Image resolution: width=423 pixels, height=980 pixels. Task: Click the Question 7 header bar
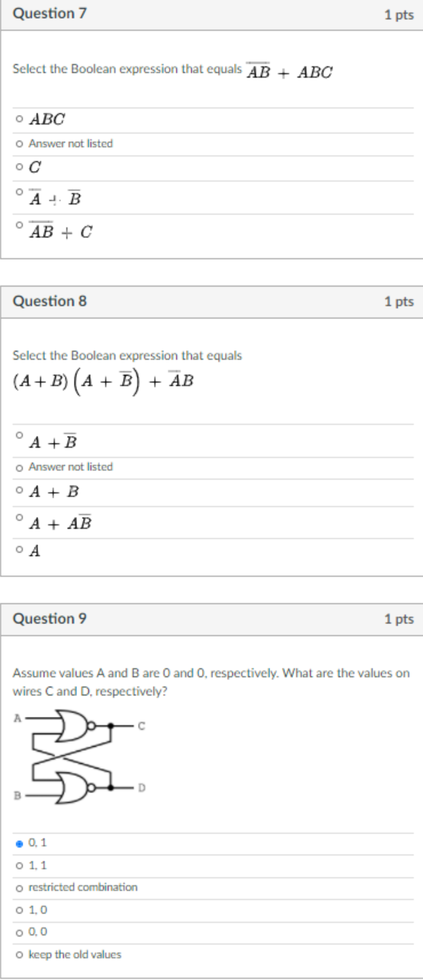tap(212, 15)
